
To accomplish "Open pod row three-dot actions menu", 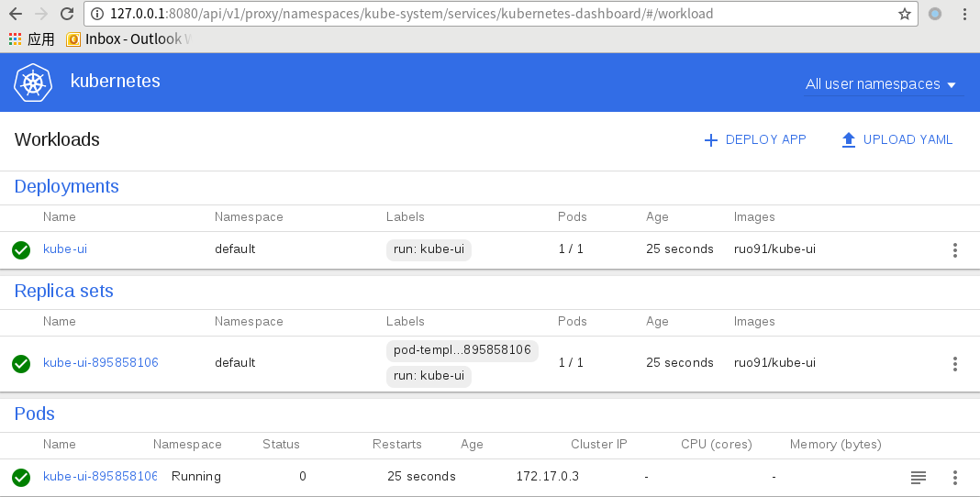I will 955,477.
